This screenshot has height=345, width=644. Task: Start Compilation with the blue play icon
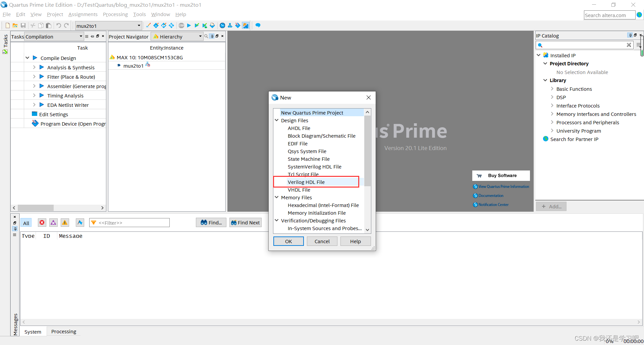click(x=189, y=25)
